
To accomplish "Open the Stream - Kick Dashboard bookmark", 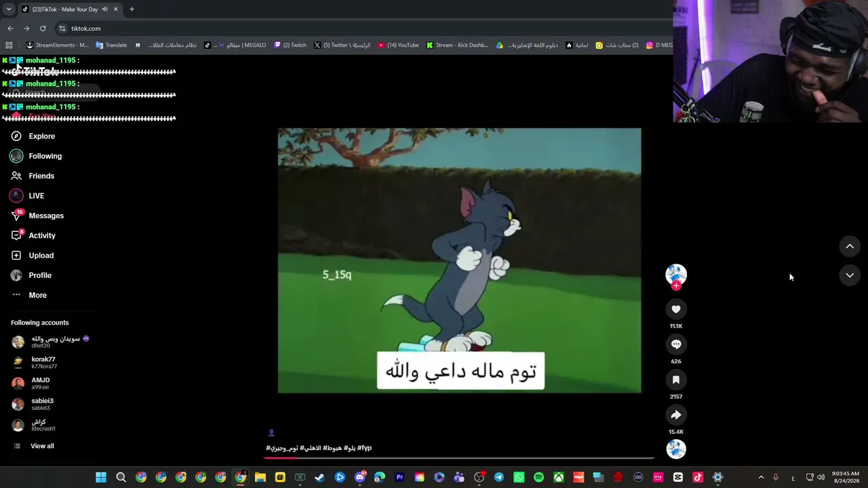I will (457, 45).
